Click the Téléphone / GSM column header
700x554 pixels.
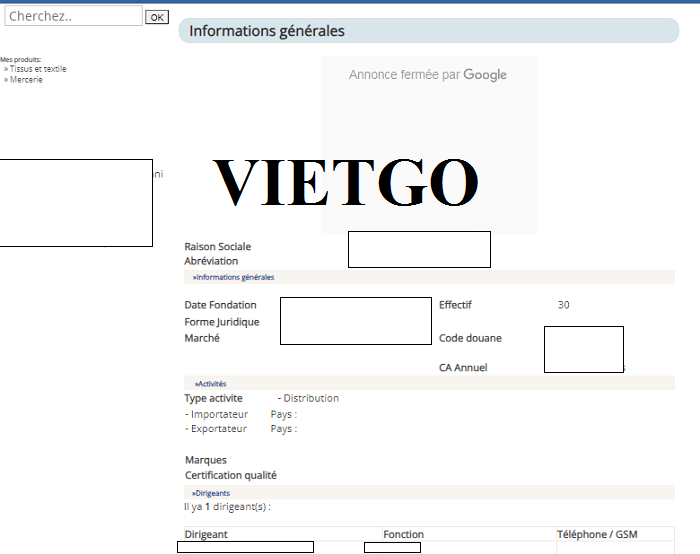[x=597, y=535]
